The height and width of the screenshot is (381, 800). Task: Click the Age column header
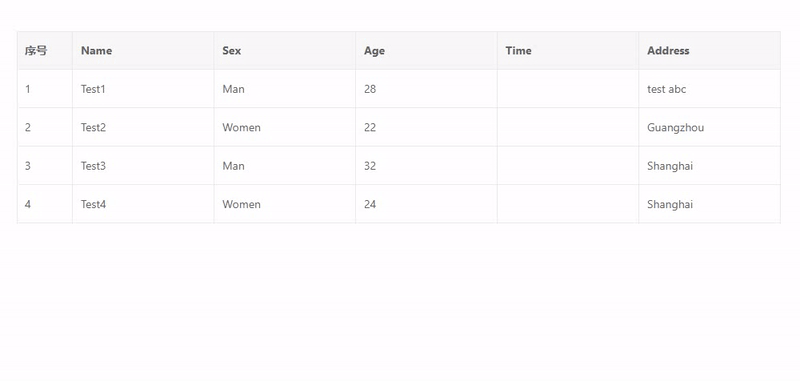pyautogui.click(x=427, y=50)
